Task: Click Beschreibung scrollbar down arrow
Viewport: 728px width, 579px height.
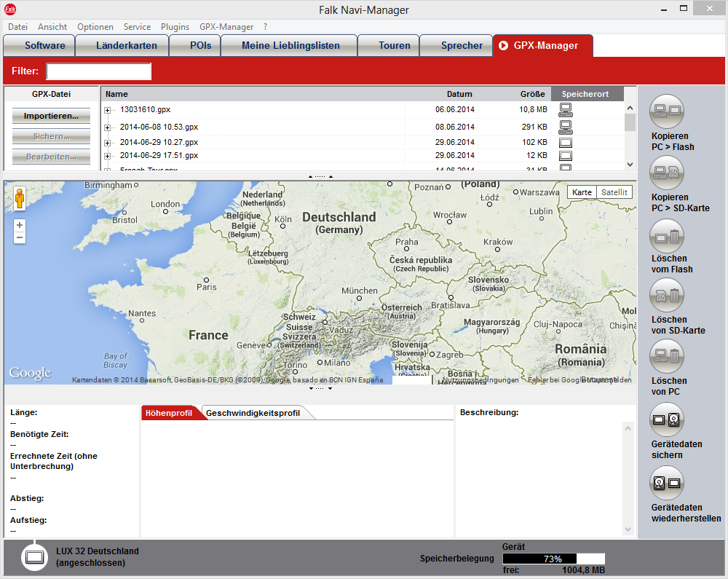Action: point(628,529)
